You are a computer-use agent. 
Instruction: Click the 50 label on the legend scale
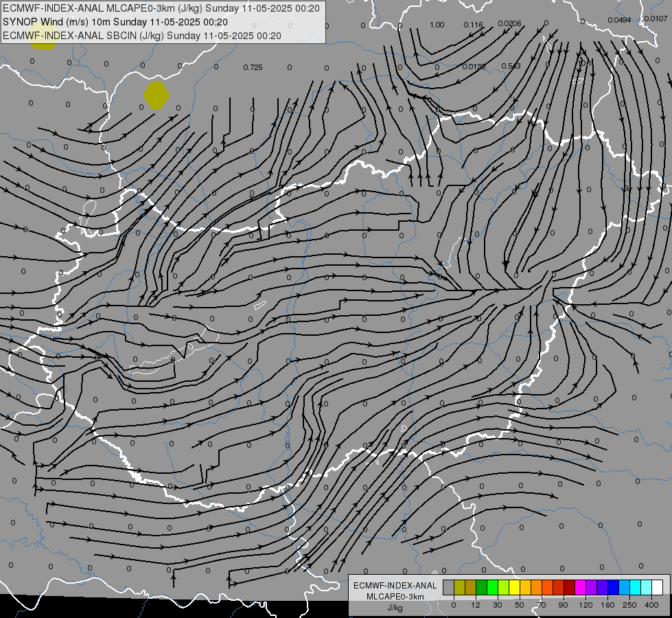tap(520, 605)
